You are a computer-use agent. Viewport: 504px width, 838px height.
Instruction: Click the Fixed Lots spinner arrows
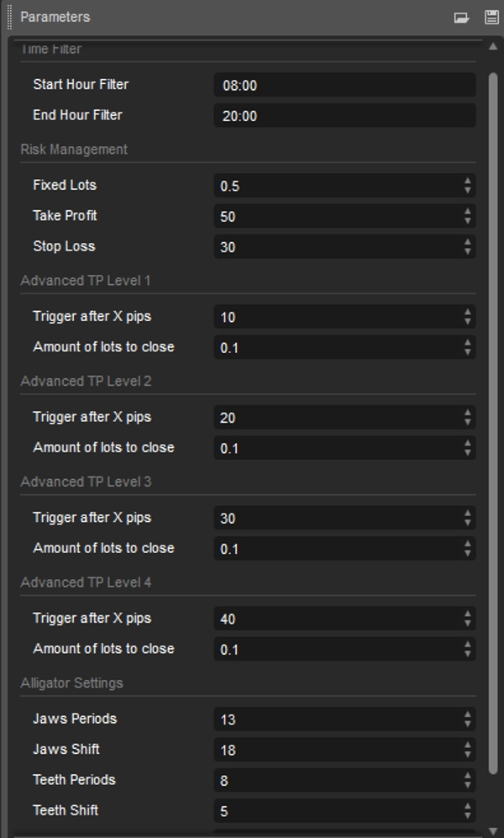click(x=468, y=186)
